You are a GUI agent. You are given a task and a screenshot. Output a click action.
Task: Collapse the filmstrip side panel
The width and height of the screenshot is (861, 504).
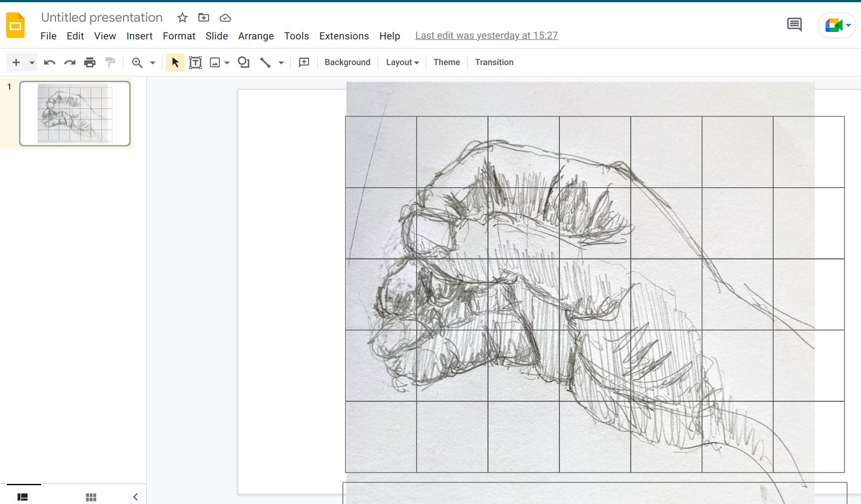pyautogui.click(x=135, y=497)
